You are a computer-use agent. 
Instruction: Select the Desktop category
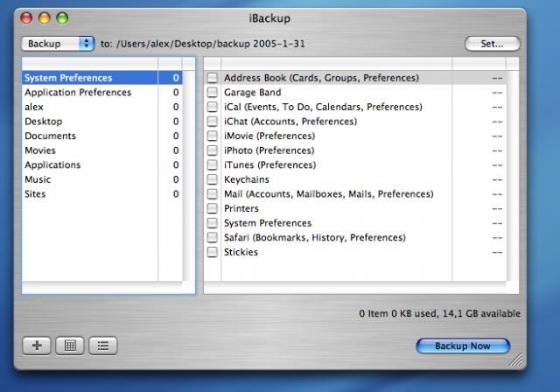[x=102, y=122]
